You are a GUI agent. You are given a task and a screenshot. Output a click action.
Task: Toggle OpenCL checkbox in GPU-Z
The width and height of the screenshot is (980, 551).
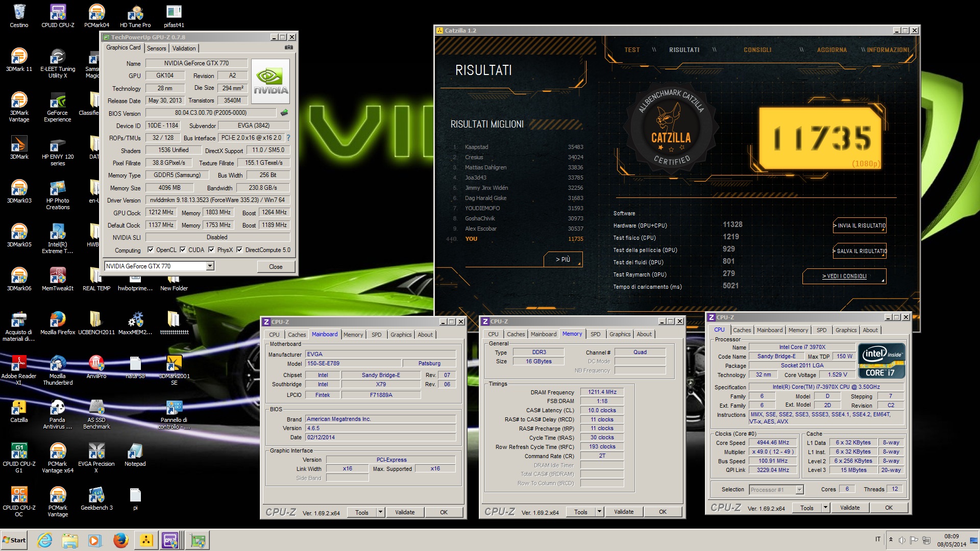[151, 250]
